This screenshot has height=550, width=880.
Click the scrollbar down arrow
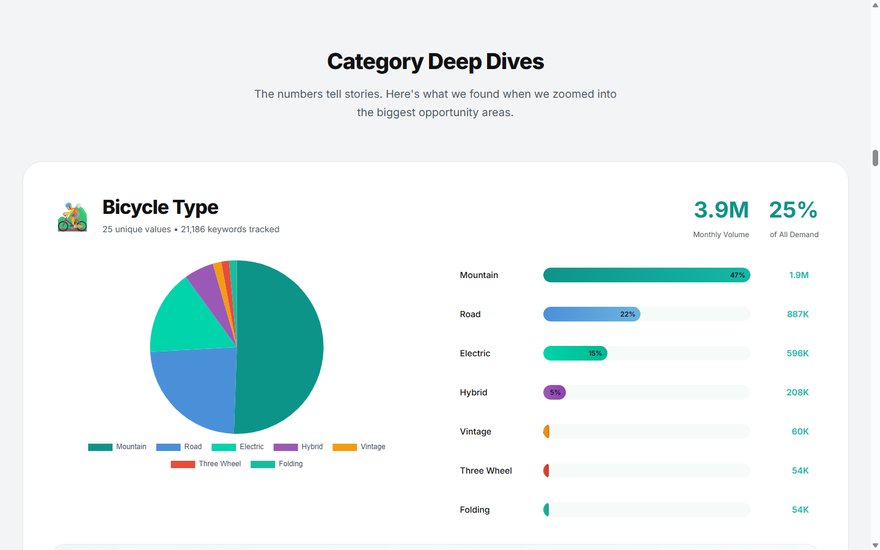pyautogui.click(x=875, y=546)
